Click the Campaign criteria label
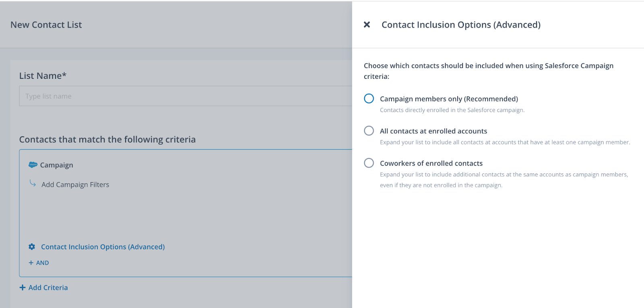 point(56,165)
